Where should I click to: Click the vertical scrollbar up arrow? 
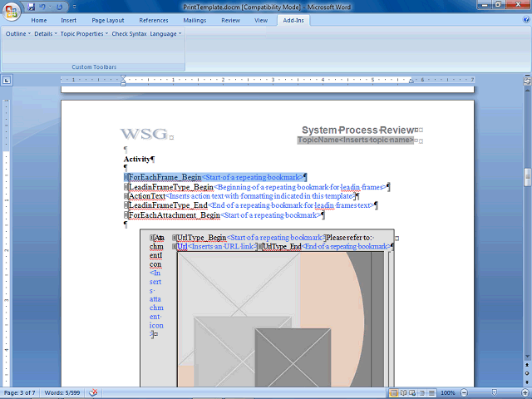[527, 90]
